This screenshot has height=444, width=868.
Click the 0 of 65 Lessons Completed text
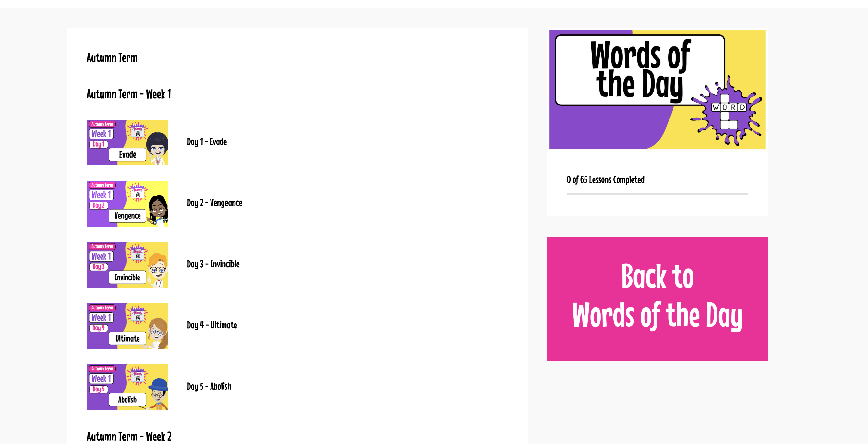click(x=605, y=180)
